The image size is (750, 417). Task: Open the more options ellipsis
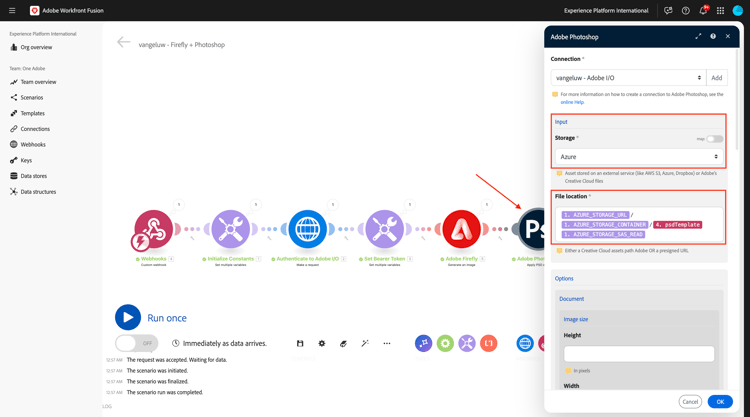tap(386, 343)
